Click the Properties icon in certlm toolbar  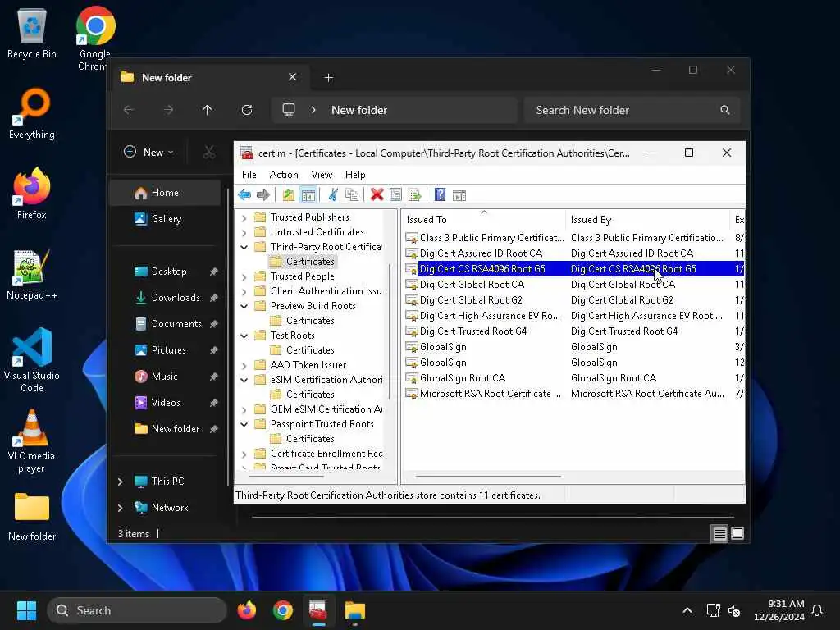[395, 195]
